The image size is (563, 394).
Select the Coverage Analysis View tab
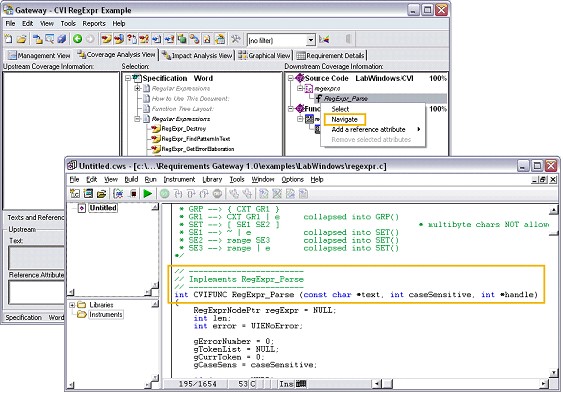click(117, 55)
